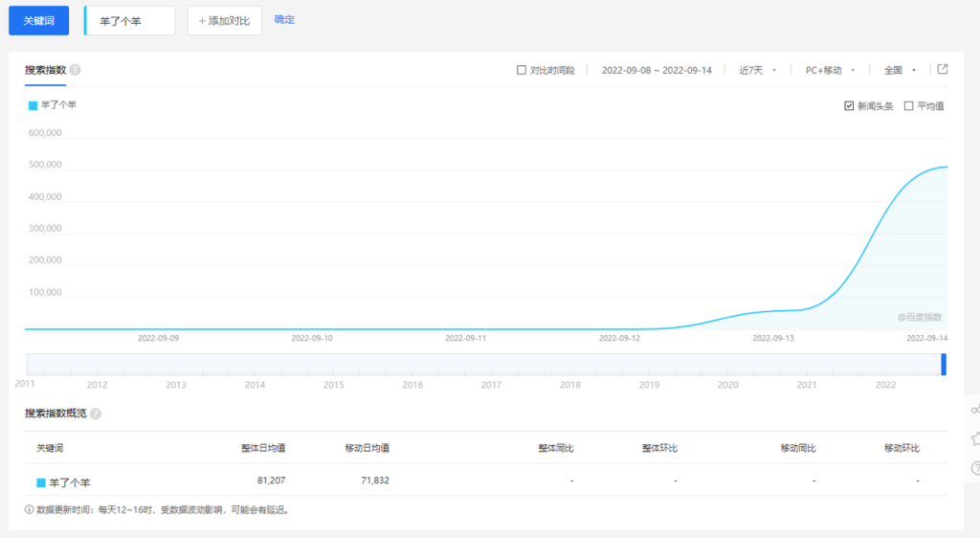Click the 2019 year label on timeline
The width and height of the screenshot is (980, 538).
(649, 385)
